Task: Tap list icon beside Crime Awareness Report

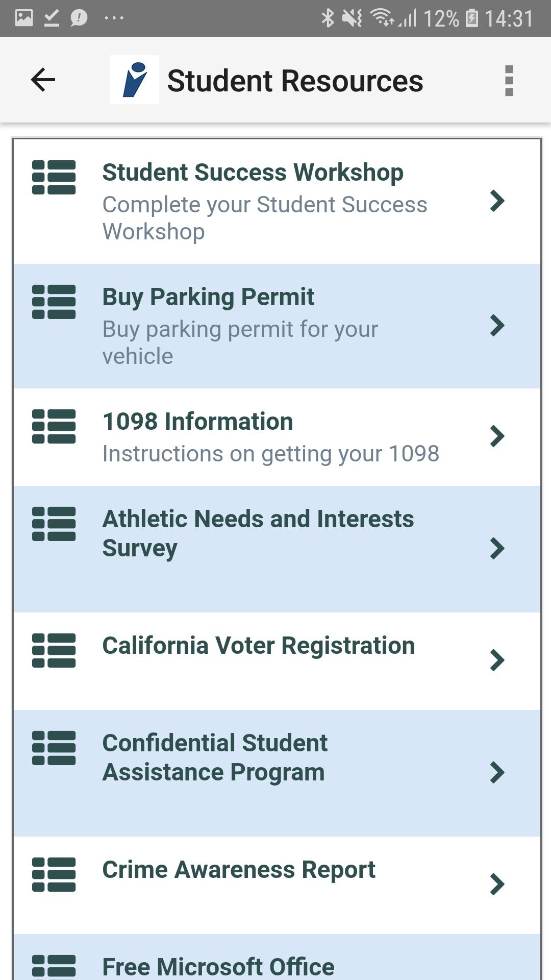Action: click(x=54, y=874)
